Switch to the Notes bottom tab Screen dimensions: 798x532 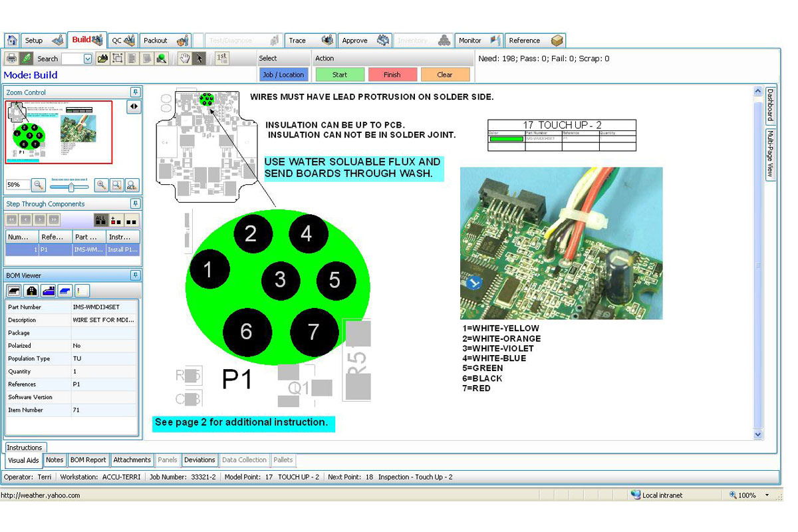point(55,460)
